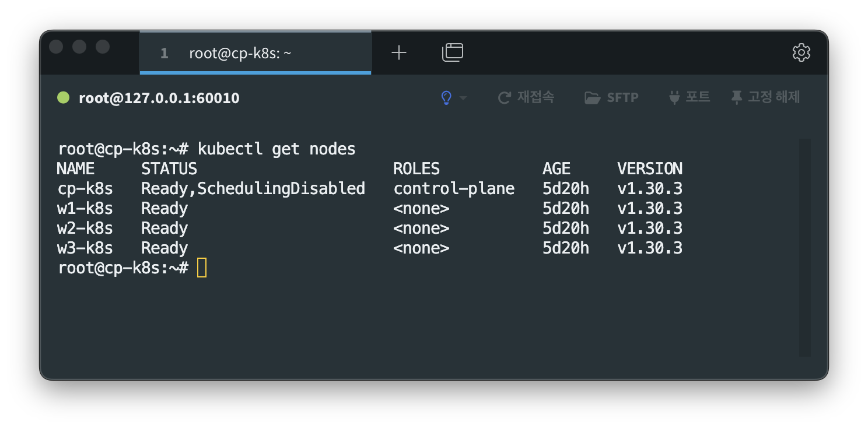Minimize the window with the middle traffic light
This screenshot has width=868, height=429.
point(79,47)
